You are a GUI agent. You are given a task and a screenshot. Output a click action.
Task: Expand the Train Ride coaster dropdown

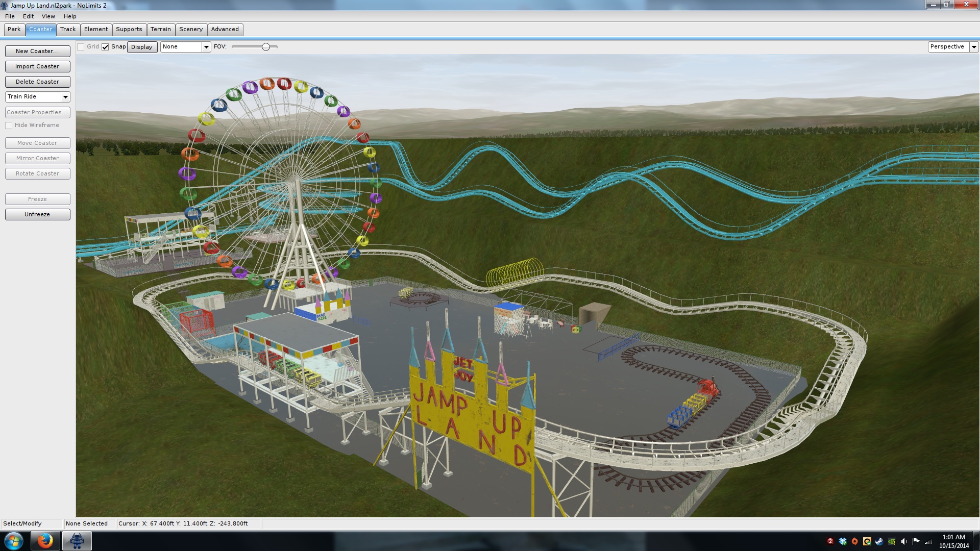tap(65, 97)
